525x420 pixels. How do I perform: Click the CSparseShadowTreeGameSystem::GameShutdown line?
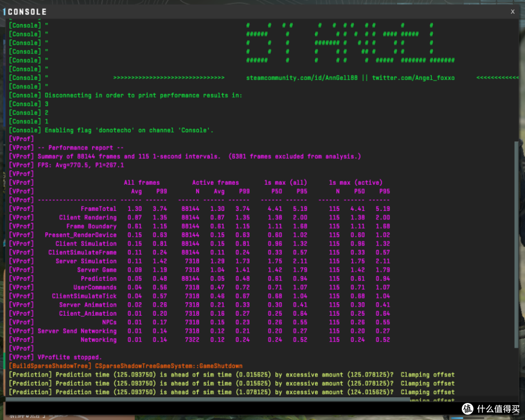click(169, 366)
